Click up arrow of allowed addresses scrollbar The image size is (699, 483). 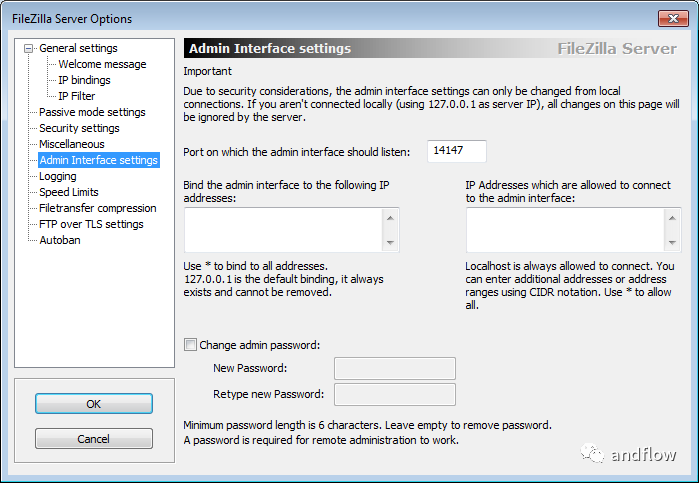click(672, 218)
